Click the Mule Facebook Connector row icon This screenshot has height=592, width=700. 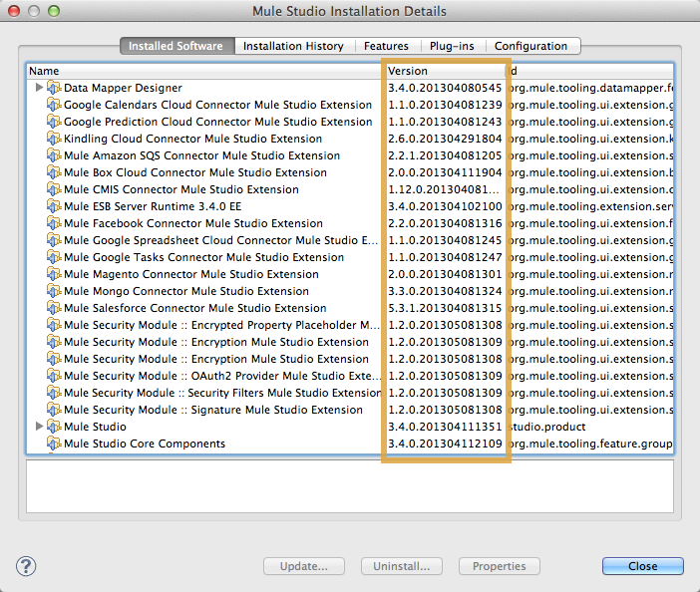pos(54,223)
